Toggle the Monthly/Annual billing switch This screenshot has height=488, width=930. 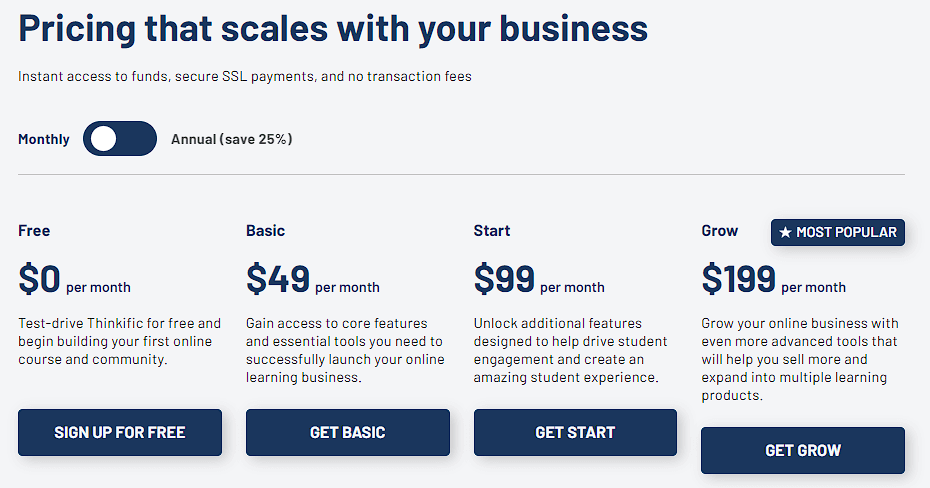[x=120, y=139]
